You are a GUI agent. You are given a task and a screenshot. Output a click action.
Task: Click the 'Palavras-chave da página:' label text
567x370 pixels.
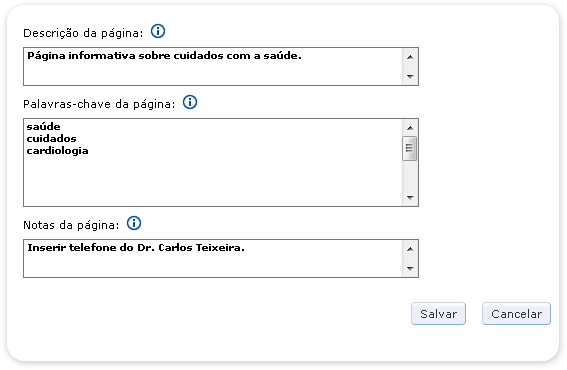pos(99,104)
